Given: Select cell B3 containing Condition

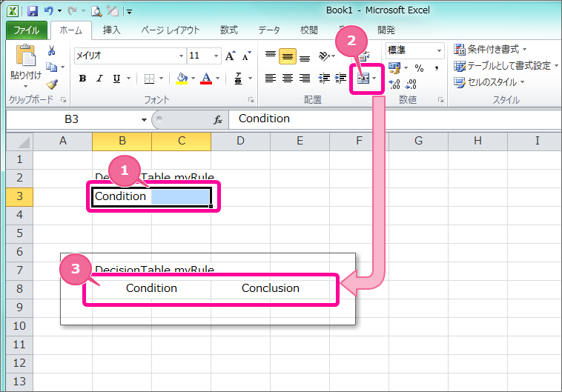Looking at the screenshot, I should click(122, 196).
